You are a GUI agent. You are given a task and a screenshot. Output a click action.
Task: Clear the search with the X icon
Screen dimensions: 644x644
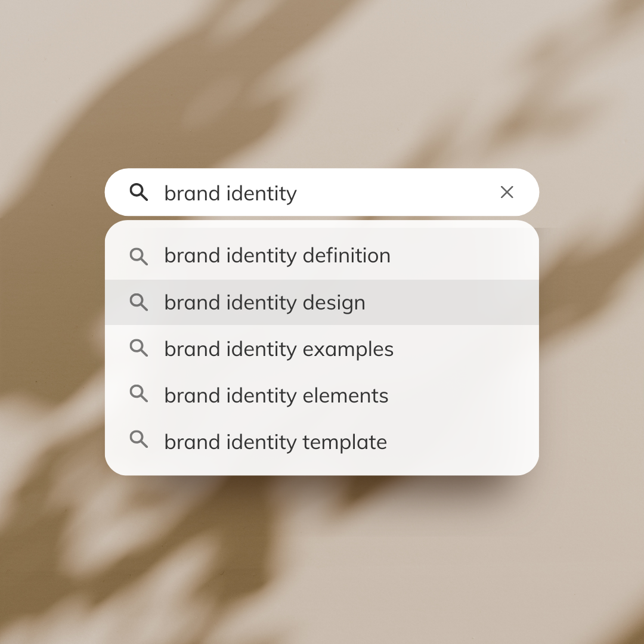pos(507,192)
